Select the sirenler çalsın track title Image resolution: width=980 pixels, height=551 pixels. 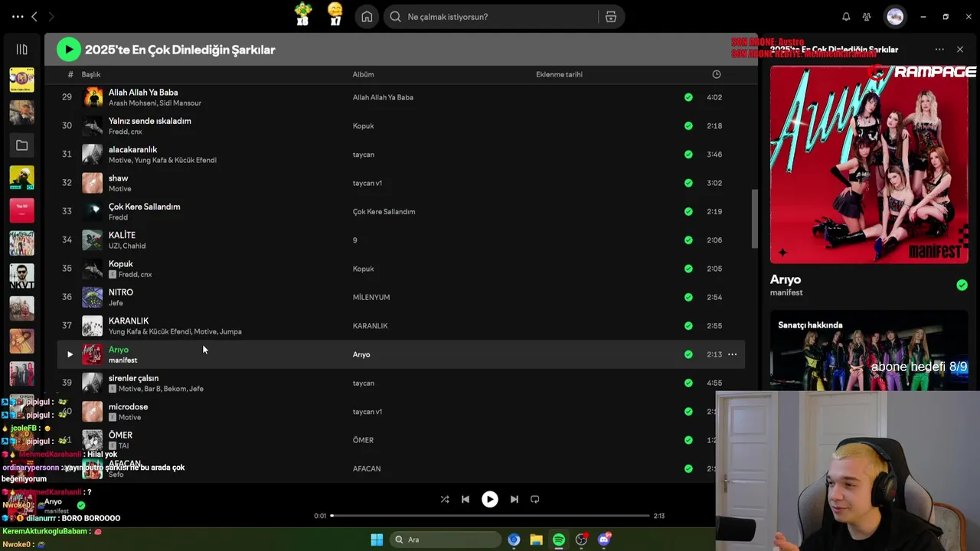(x=133, y=378)
